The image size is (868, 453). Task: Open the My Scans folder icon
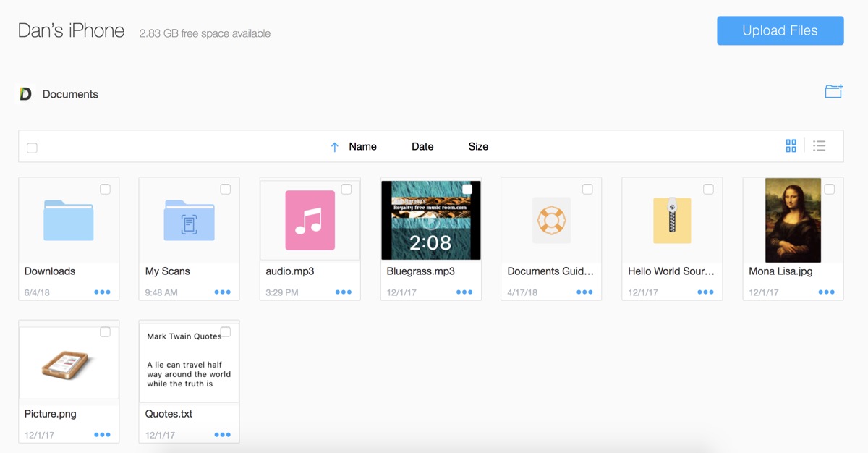[189, 220]
